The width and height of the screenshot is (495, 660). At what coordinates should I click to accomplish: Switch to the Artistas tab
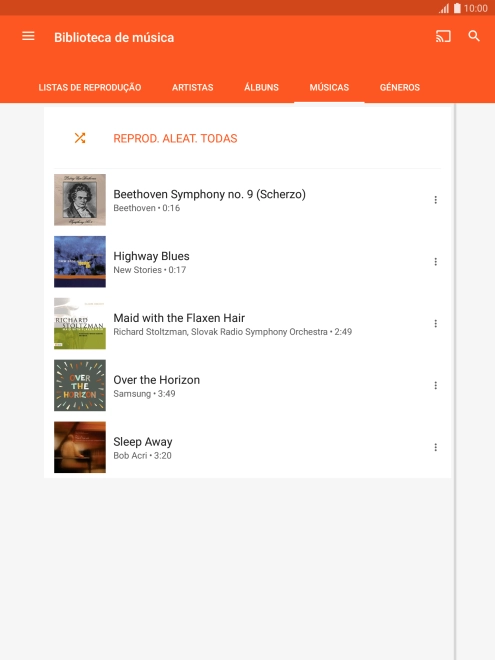click(x=192, y=88)
